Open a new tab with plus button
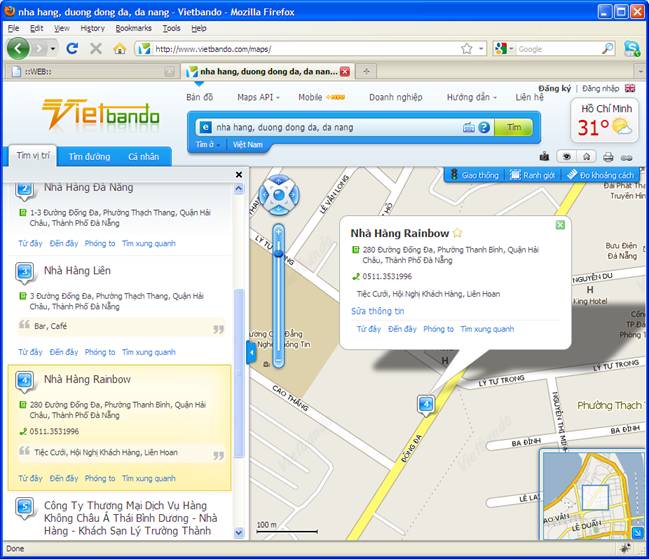Screen dimensions: 649x559 [366, 72]
